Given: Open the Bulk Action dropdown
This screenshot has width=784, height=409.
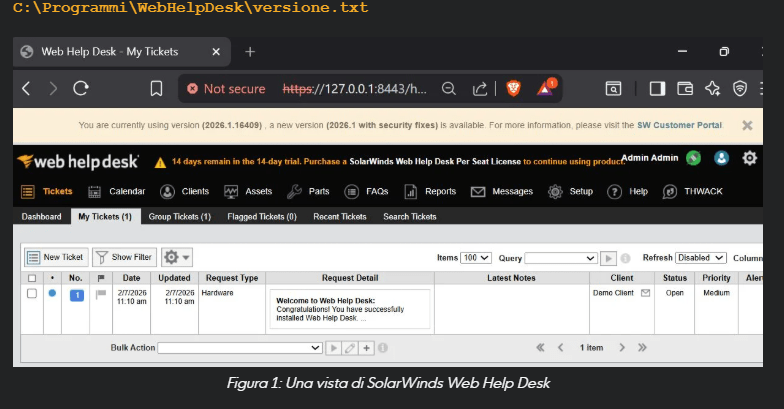Looking at the screenshot, I should [x=240, y=348].
